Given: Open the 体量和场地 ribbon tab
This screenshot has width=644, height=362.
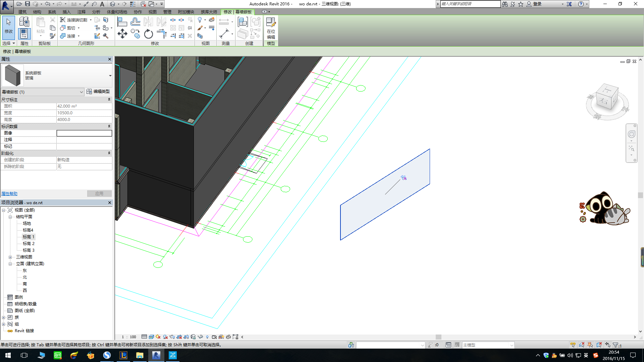Looking at the screenshot, I should pos(117,12).
